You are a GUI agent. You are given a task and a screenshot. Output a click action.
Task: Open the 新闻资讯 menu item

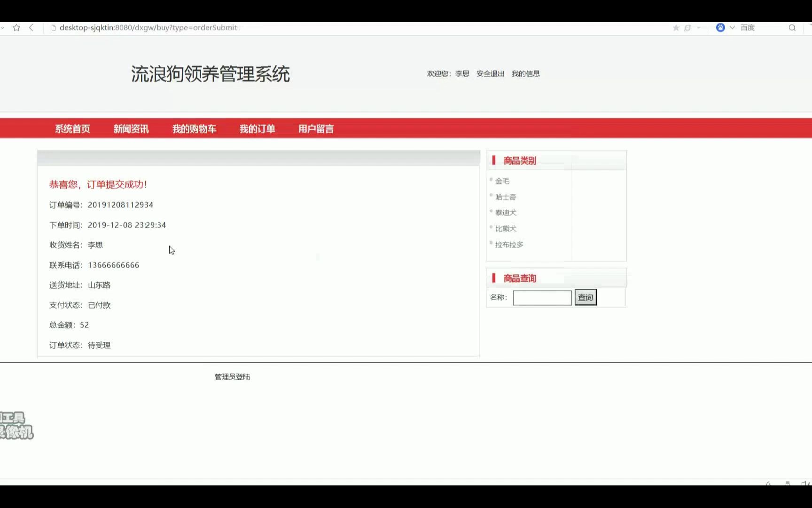click(131, 129)
